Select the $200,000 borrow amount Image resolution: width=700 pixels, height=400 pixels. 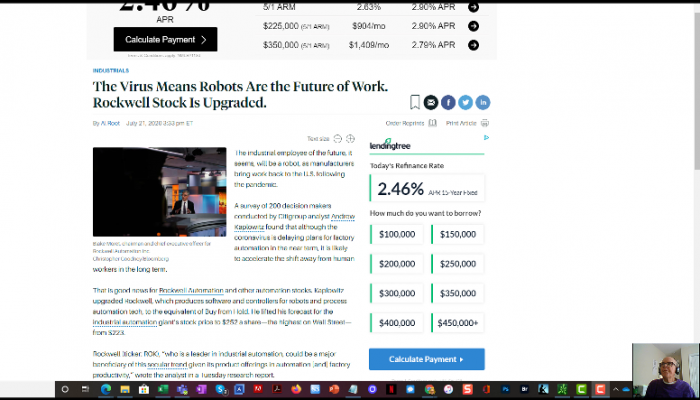[x=397, y=264]
